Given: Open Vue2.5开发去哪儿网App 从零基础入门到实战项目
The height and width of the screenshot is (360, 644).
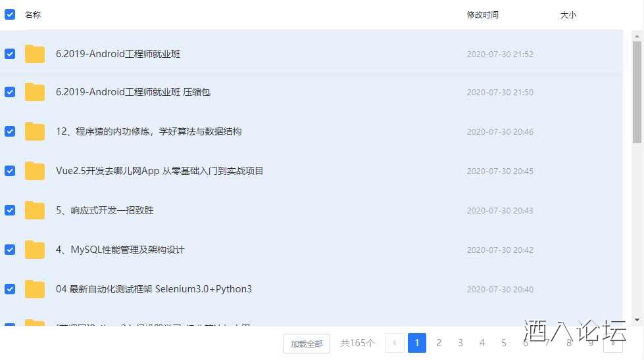Looking at the screenshot, I should pos(159,171).
